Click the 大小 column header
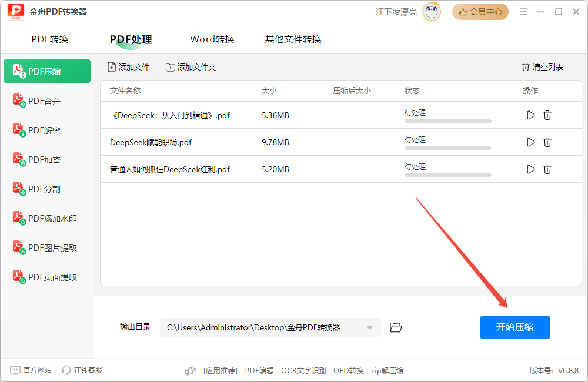This screenshot has width=588, height=382. tap(269, 91)
